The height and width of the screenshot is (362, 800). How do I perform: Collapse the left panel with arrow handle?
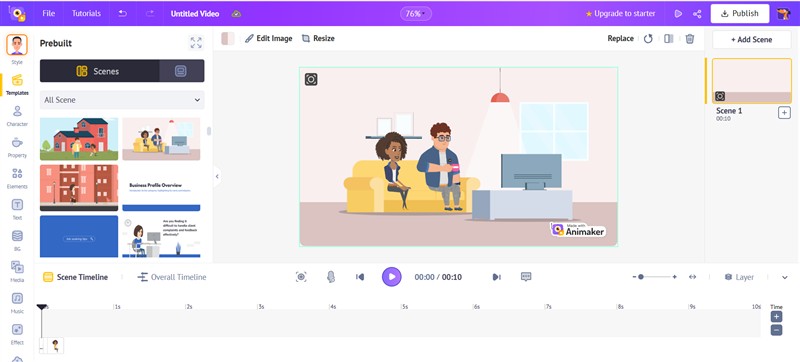point(217,176)
